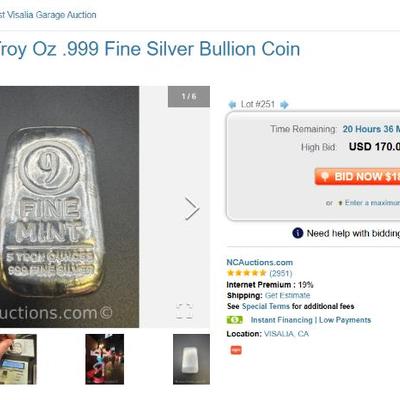
Task: Open Enter a maximum bid link
Action: click(x=372, y=203)
